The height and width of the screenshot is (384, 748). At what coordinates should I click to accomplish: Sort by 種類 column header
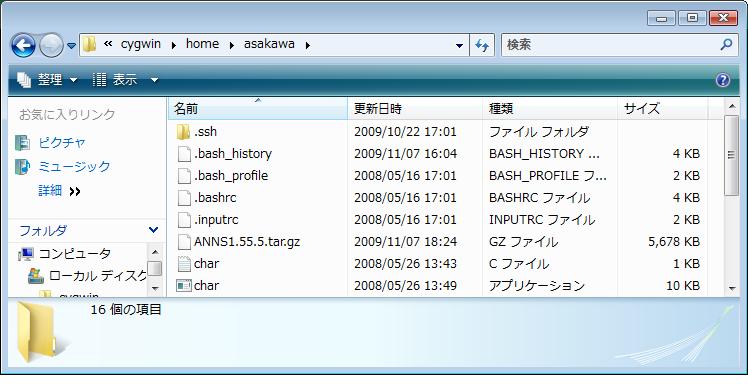(550, 108)
